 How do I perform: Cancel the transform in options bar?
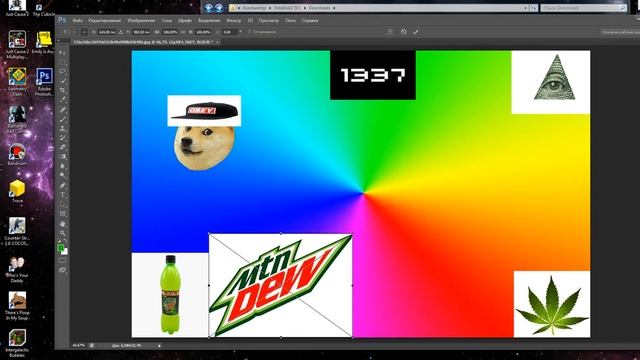tap(404, 32)
